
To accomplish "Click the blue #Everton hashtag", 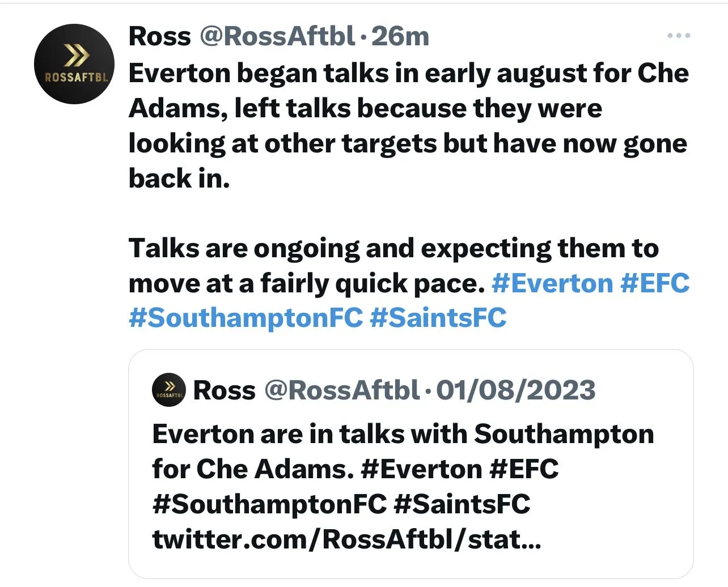I will 552,283.
